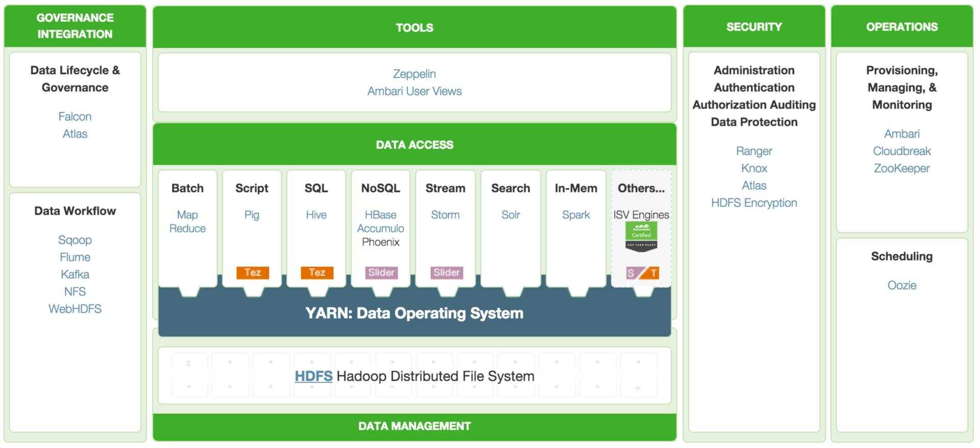Click the Script column heading
Screen dimensions: 980x448
tap(252, 188)
